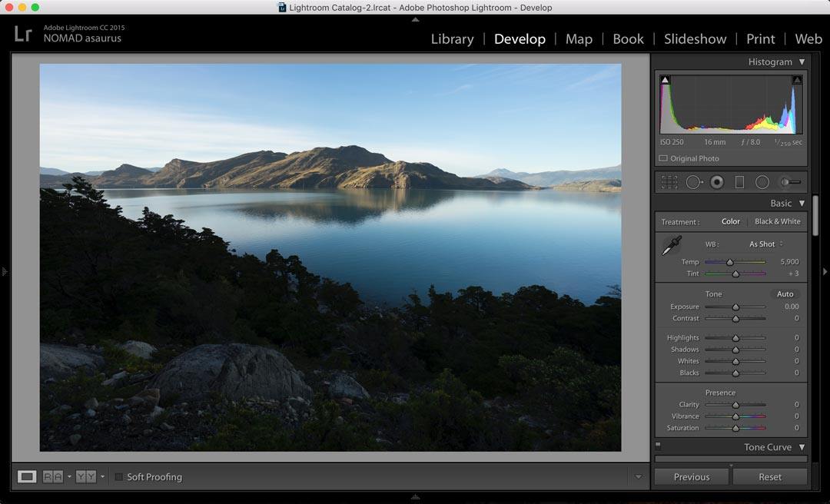Image resolution: width=830 pixels, height=504 pixels.
Task: Click the Exposure slider handle
Action: tap(735, 307)
